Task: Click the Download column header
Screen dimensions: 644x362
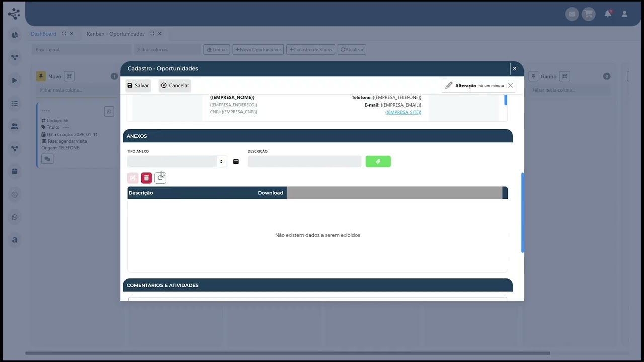Action: [x=271, y=193]
